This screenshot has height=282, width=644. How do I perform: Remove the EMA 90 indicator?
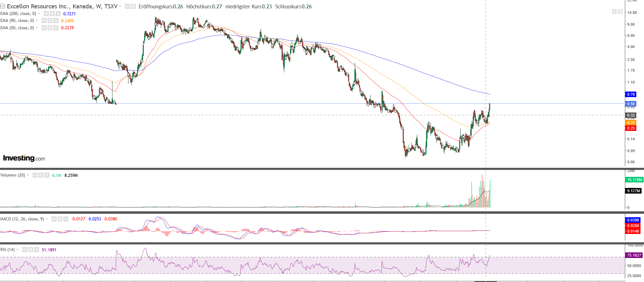pyautogui.click(x=56, y=21)
